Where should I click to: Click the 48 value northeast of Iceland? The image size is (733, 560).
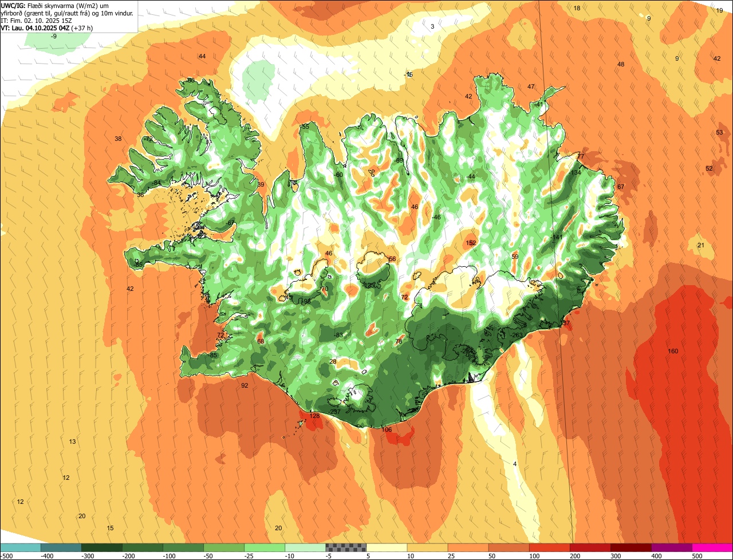coord(621,64)
